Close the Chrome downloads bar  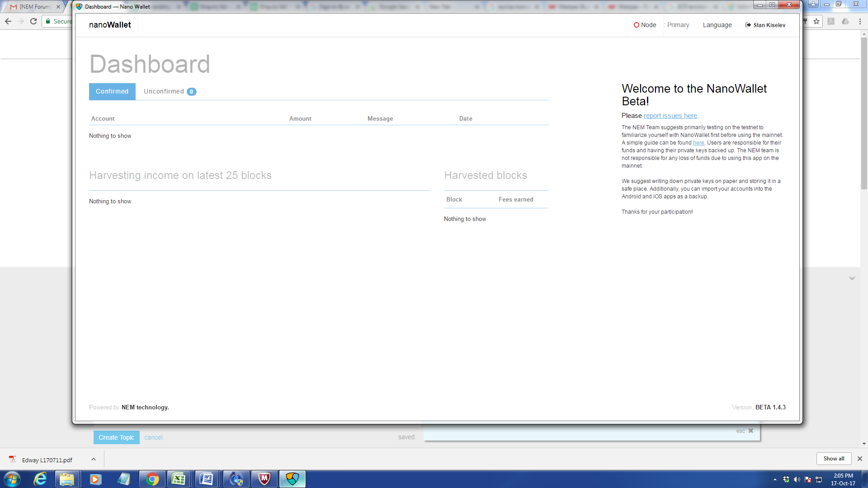860,459
